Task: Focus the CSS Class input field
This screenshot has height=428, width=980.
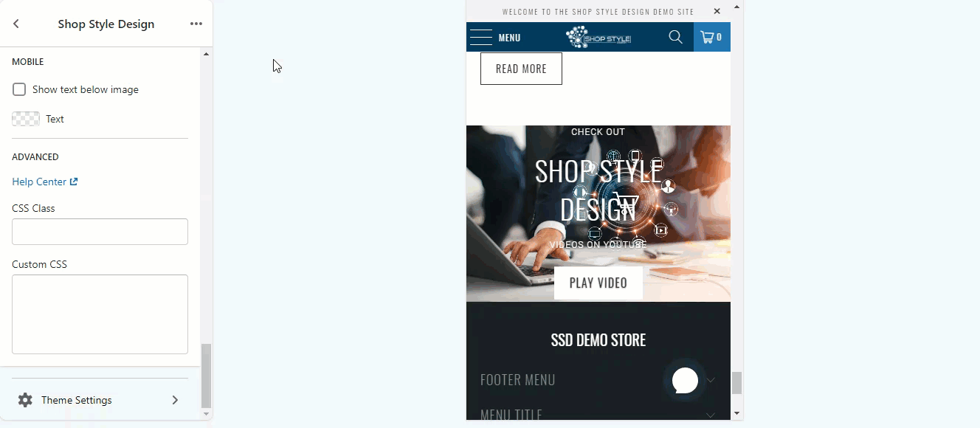Action: coord(100,232)
